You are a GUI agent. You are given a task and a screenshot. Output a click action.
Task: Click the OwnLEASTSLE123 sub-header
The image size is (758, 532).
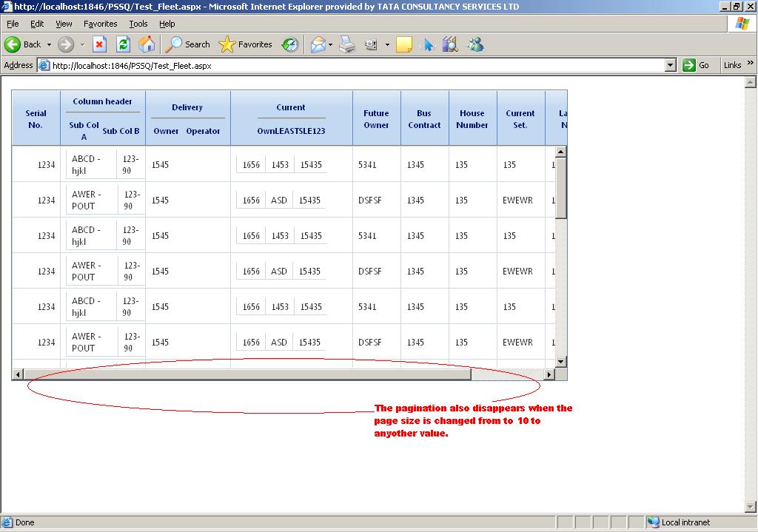coord(291,131)
